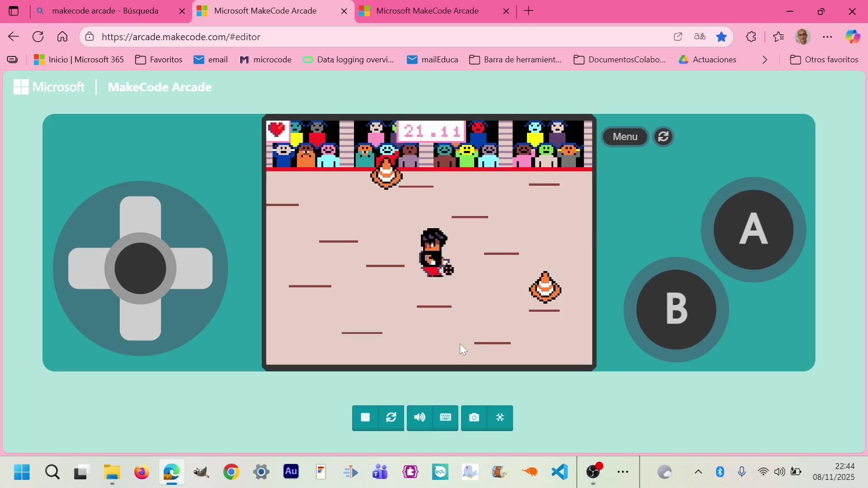Expand the bookmarks overflow chevron
The width and height of the screenshot is (868, 488).
coord(765,60)
